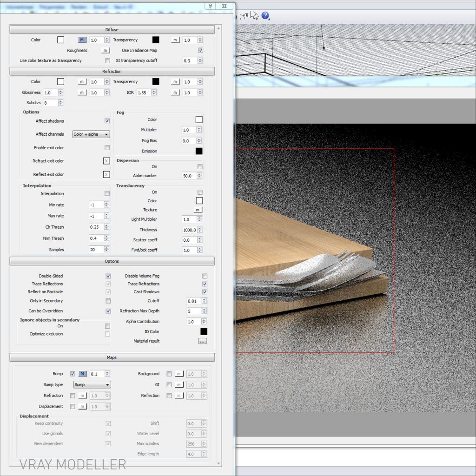This screenshot has height=476, width=476.
Task: Collapse the Refraction rollout header
Action: (x=112, y=72)
